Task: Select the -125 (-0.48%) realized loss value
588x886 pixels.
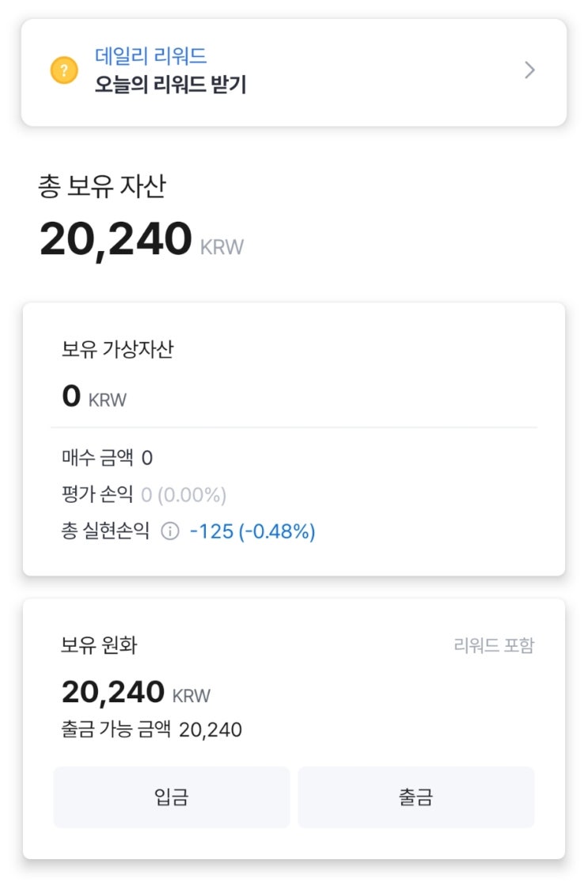Action: coord(252,532)
